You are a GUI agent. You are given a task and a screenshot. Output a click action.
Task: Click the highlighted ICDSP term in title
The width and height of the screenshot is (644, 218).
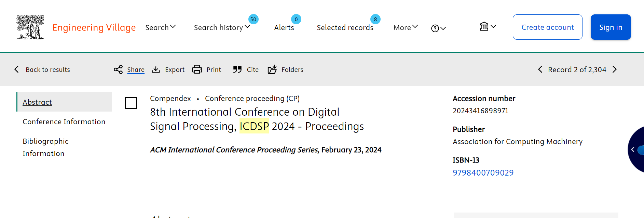pyautogui.click(x=254, y=126)
